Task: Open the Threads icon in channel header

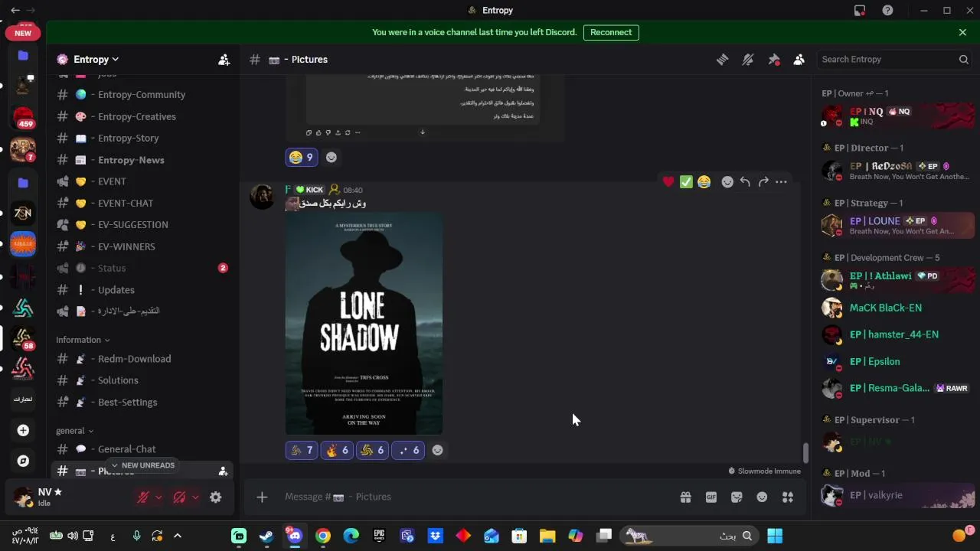Action: (x=722, y=60)
